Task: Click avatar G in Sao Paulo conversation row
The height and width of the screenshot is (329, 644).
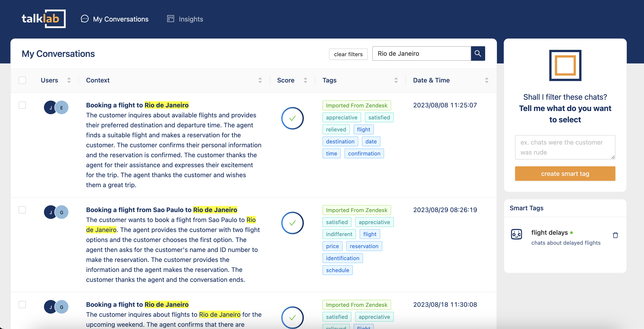Action: [x=61, y=212]
